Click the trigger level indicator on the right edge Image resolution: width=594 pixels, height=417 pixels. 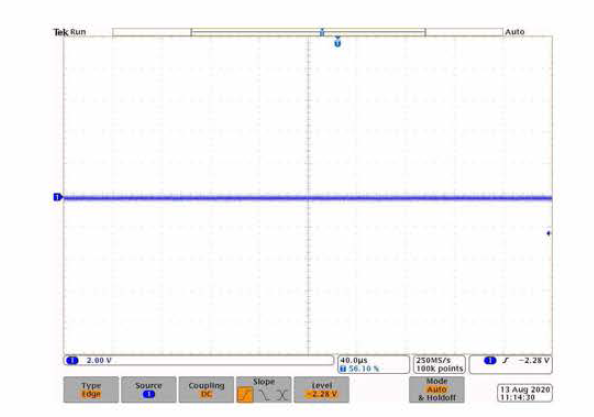click(x=549, y=233)
